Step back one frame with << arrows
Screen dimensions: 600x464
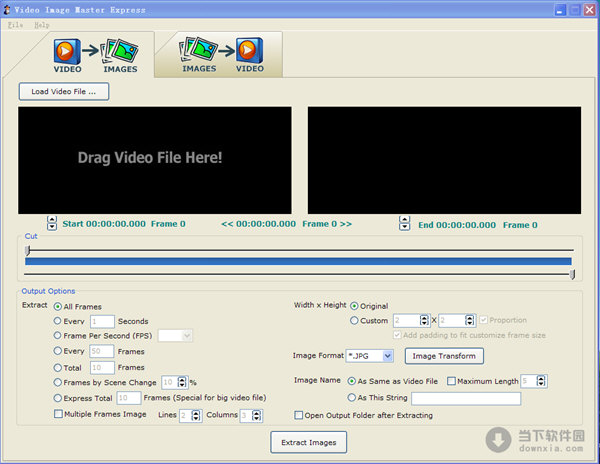click(227, 224)
